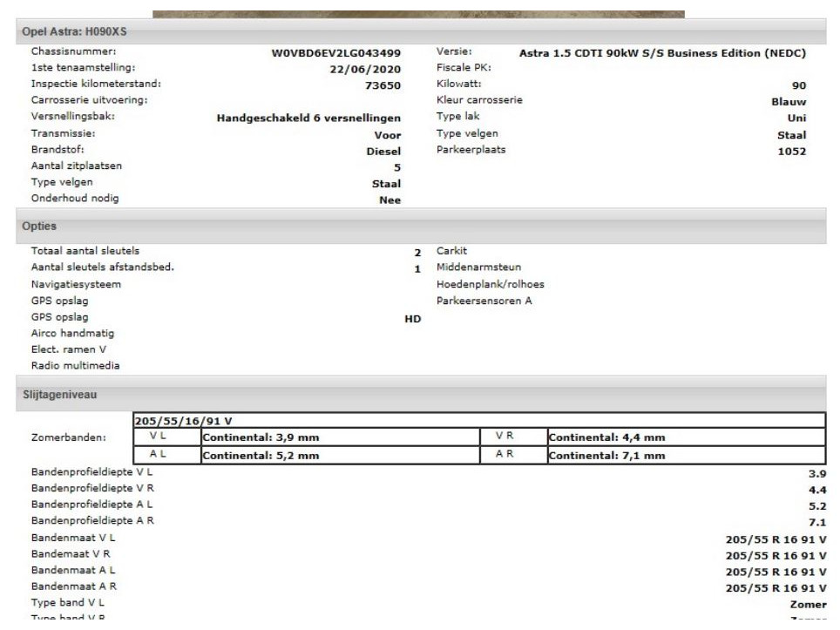
Task: Click the vehicle photo strip at top
Action: coord(418,13)
